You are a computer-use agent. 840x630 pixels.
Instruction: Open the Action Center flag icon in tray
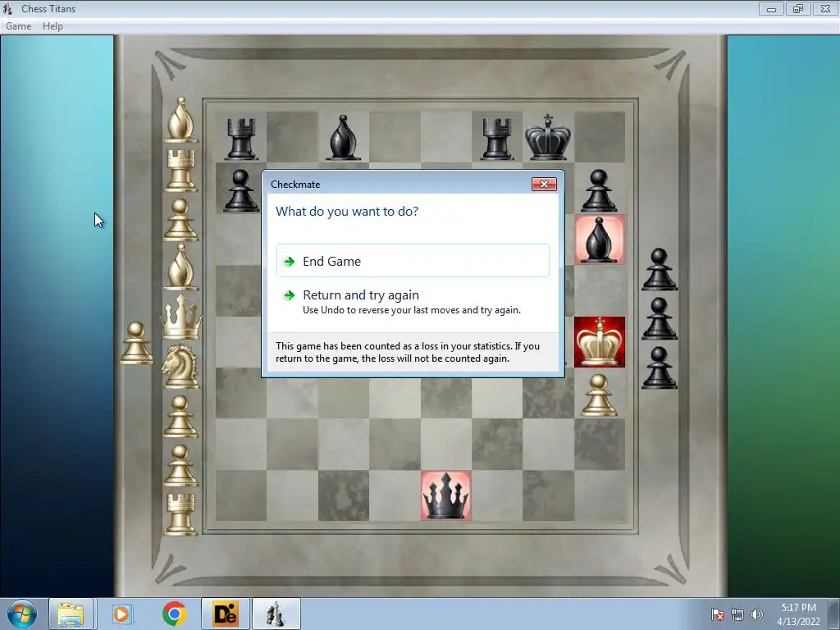718,614
